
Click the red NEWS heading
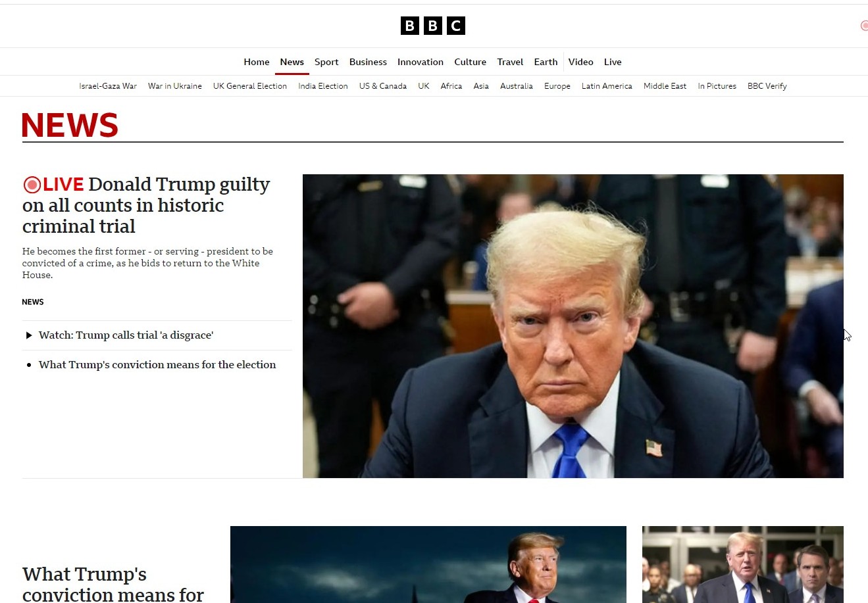click(x=70, y=125)
